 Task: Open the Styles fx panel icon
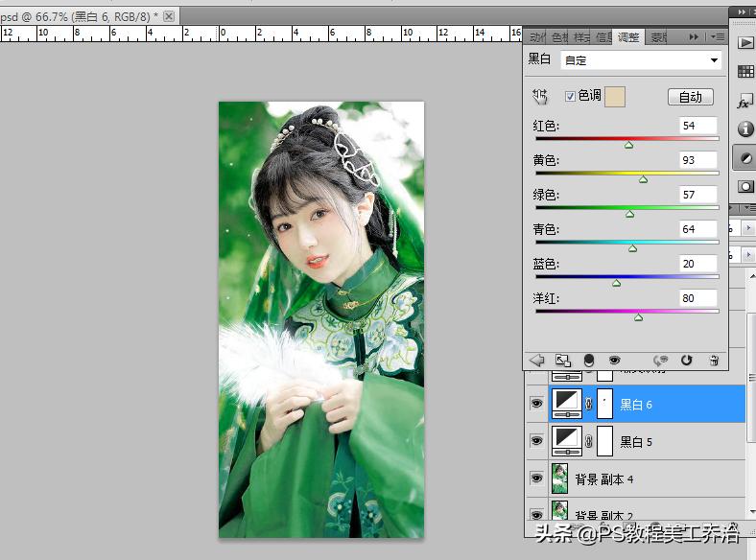coord(744,101)
